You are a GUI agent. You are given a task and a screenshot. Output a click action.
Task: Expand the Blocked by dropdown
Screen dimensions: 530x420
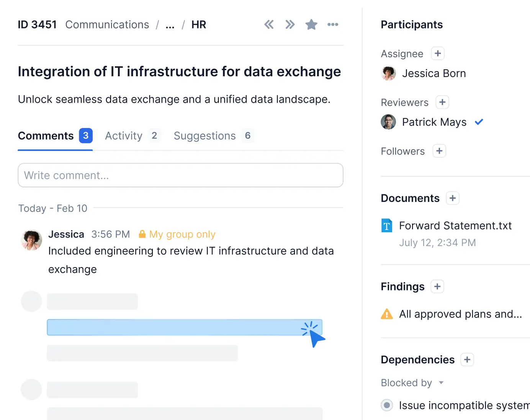click(441, 383)
